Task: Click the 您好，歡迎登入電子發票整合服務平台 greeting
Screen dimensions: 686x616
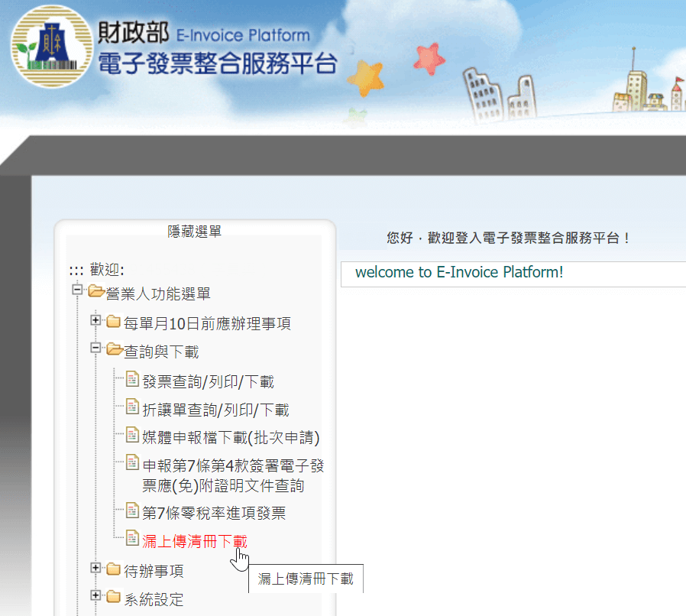Action: click(x=508, y=238)
